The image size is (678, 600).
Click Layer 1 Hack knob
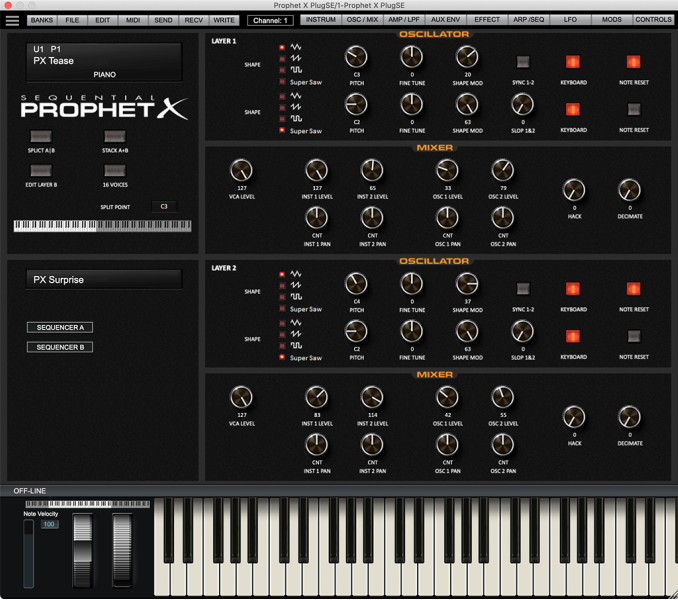[573, 190]
